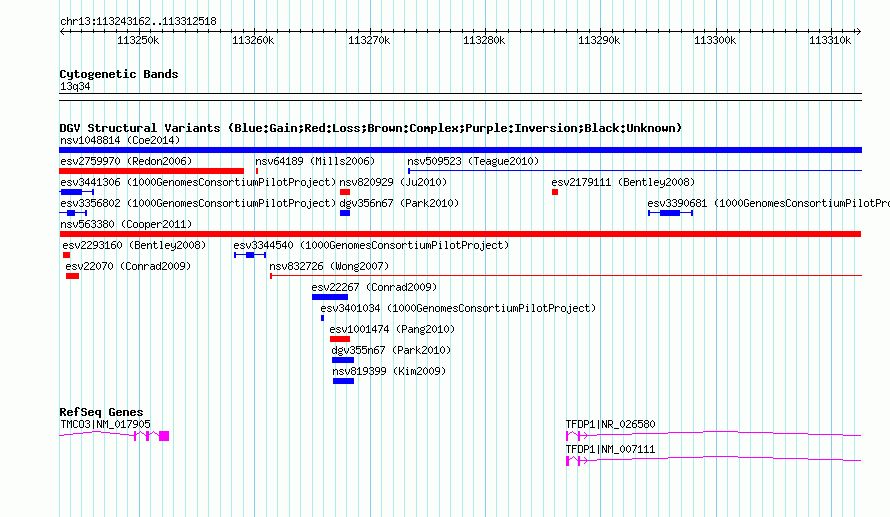The width and height of the screenshot is (890, 517).
Task: Click the 13q34 cytogenetic band label
Action: (75, 86)
